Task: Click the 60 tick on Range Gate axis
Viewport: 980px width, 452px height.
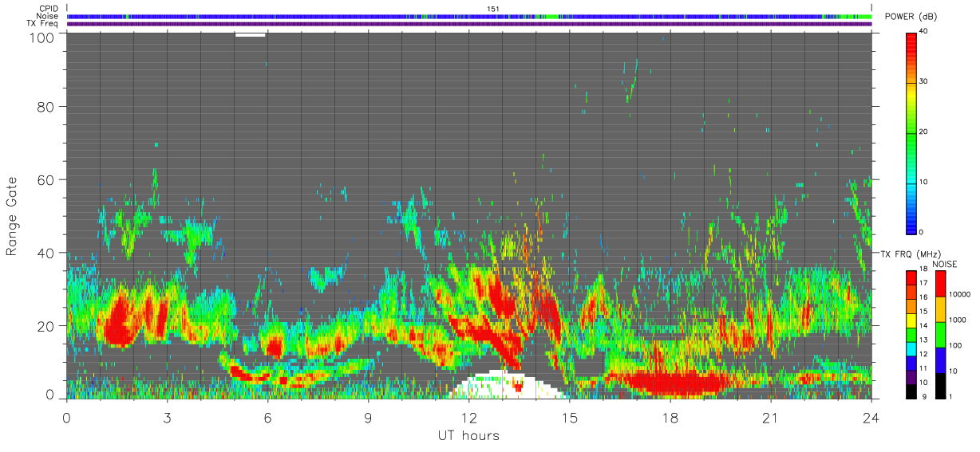Action: coord(45,179)
